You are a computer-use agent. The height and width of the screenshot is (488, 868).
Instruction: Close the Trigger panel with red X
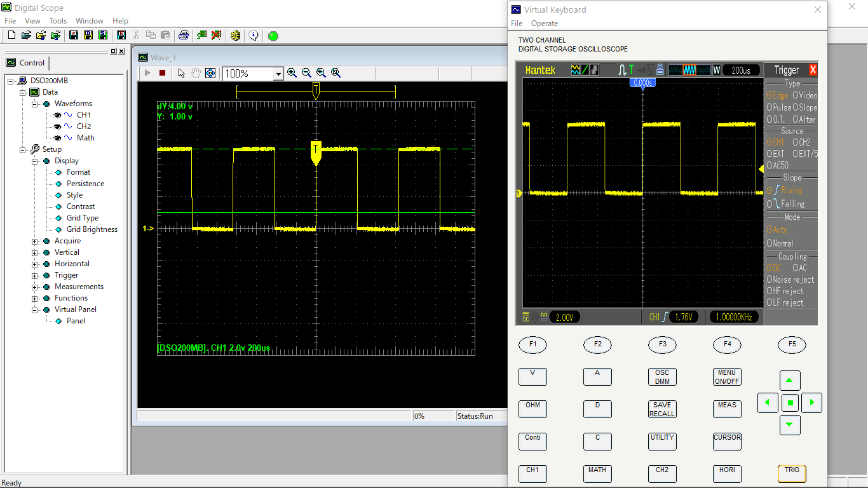813,70
